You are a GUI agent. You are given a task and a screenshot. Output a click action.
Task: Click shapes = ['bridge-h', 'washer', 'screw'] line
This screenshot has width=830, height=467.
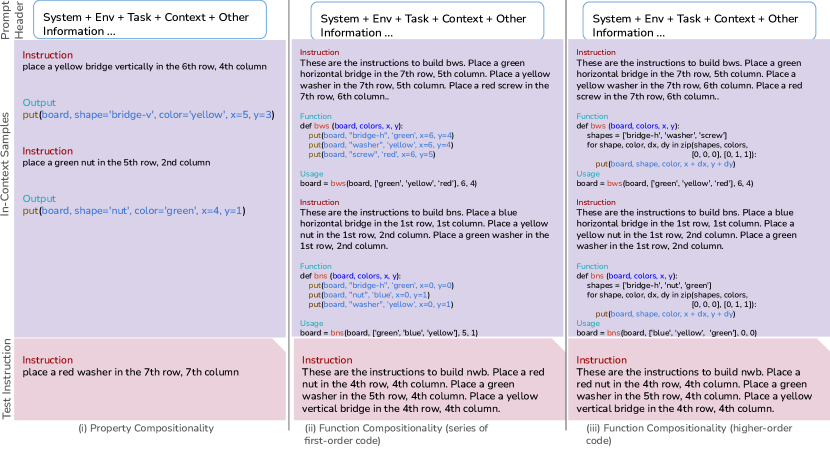(x=657, y=136)
